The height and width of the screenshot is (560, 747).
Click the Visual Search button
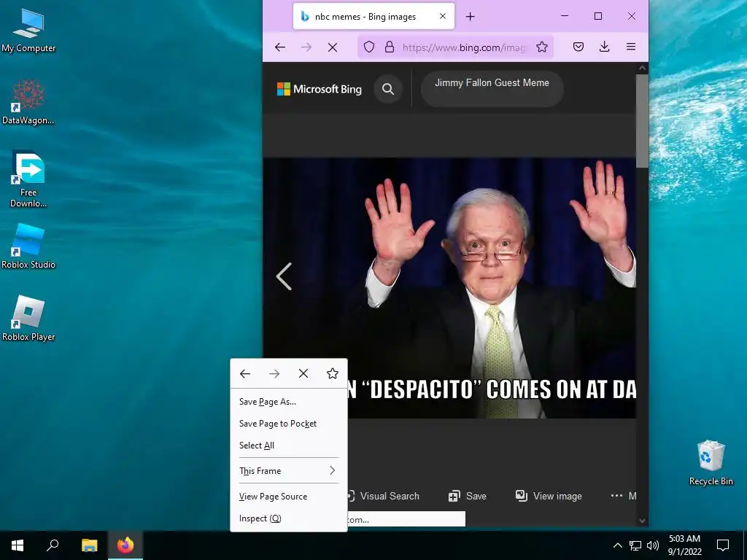click(x=384, y=496)
